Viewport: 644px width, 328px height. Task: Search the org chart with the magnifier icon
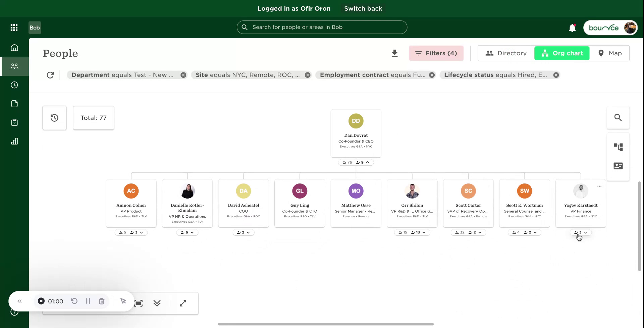pos(618,117)
